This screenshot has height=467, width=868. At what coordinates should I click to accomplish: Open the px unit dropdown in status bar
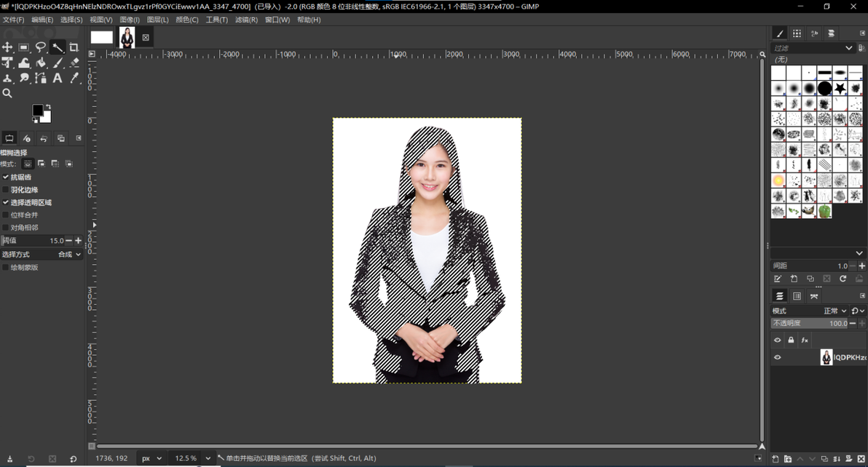click(151, 458)
